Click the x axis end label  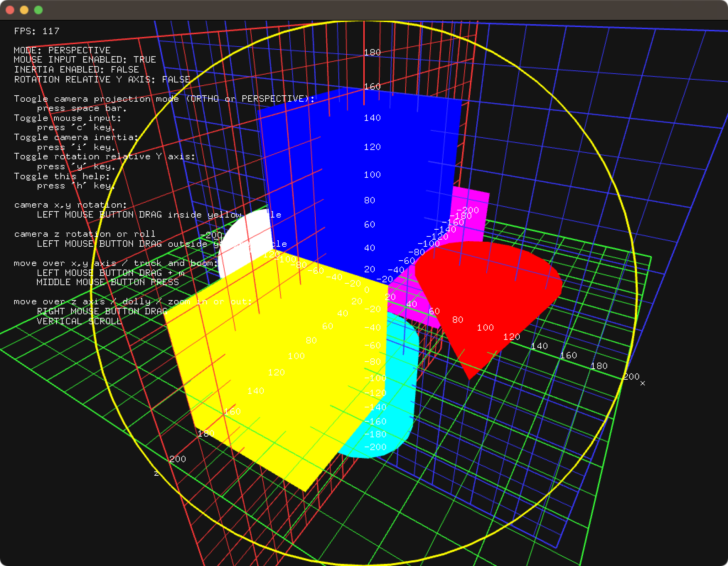pyautogui.click(x=642, y=383)
